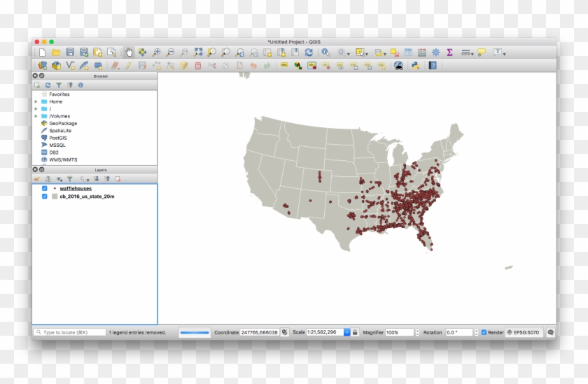Click New GeoPackage Layer icon
588x384 pixels.
tap(56, 66)
